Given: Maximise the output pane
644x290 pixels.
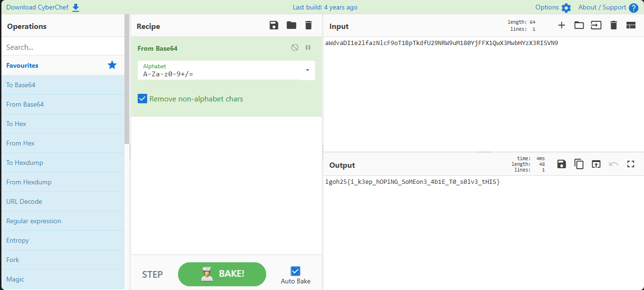Looking at the screenshot, I should (630, 164).
